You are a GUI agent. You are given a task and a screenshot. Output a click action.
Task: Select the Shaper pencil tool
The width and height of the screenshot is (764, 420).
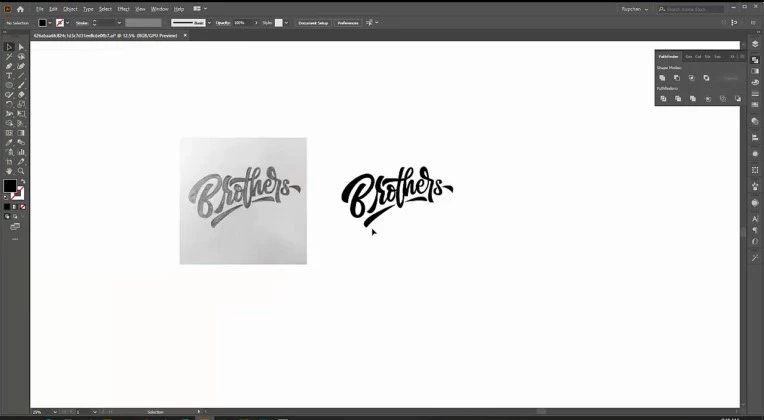tap(9, 95)
